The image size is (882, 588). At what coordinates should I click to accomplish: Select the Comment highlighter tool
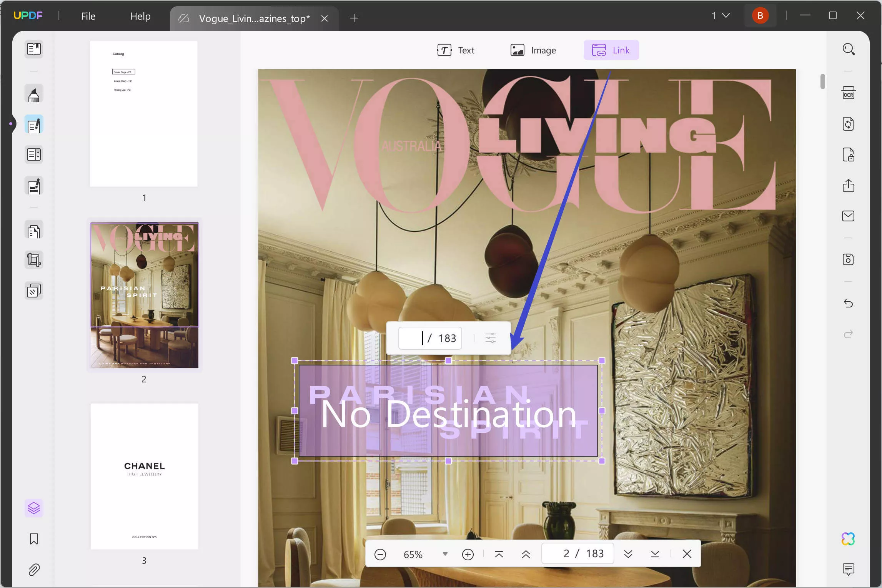34,94
